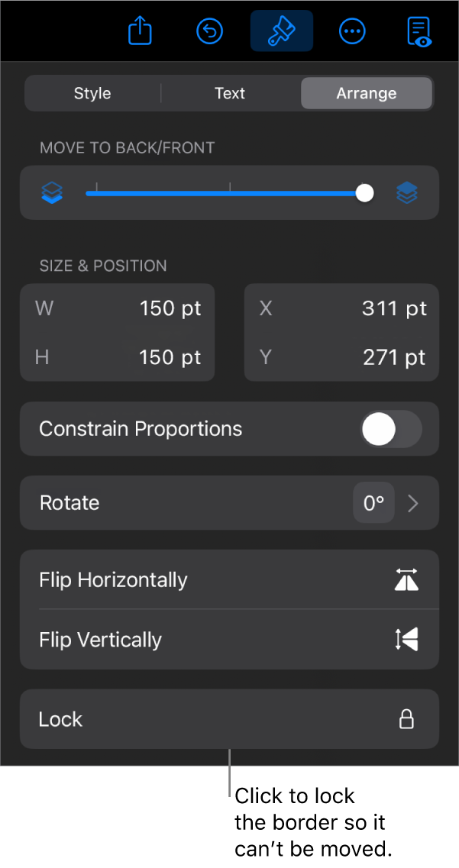
Task: Tap the Lock row to lock object
Action: [191, 718]
